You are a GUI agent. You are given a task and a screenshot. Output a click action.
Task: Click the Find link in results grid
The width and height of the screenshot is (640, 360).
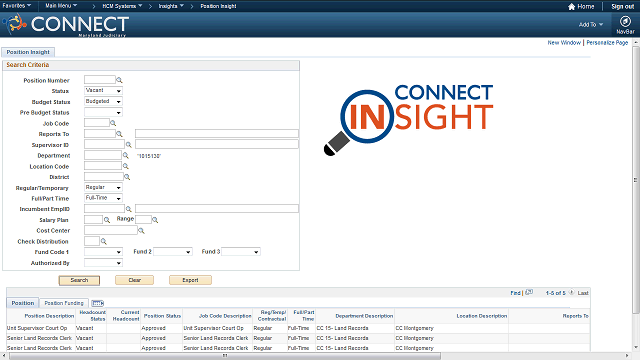tap(515, 293)
